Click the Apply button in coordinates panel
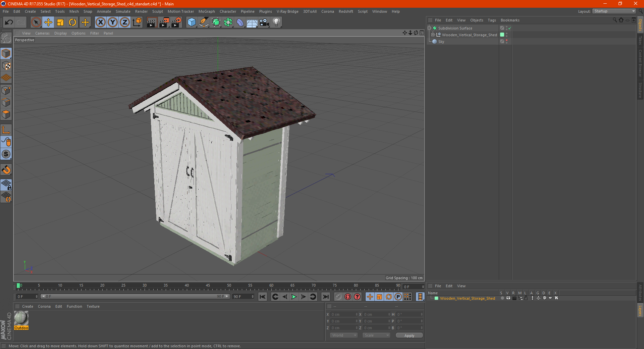The width and height of the screenshot is (644, 349). pos(409,336)
